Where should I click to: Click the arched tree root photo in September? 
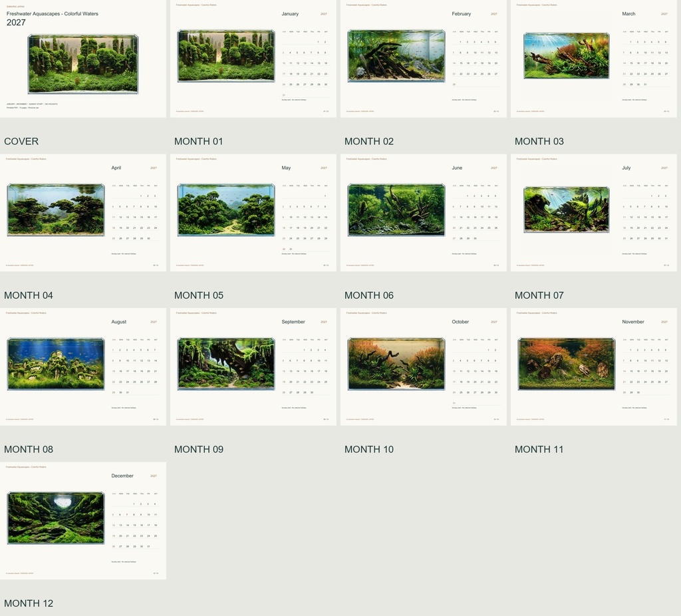click(226, 364)
